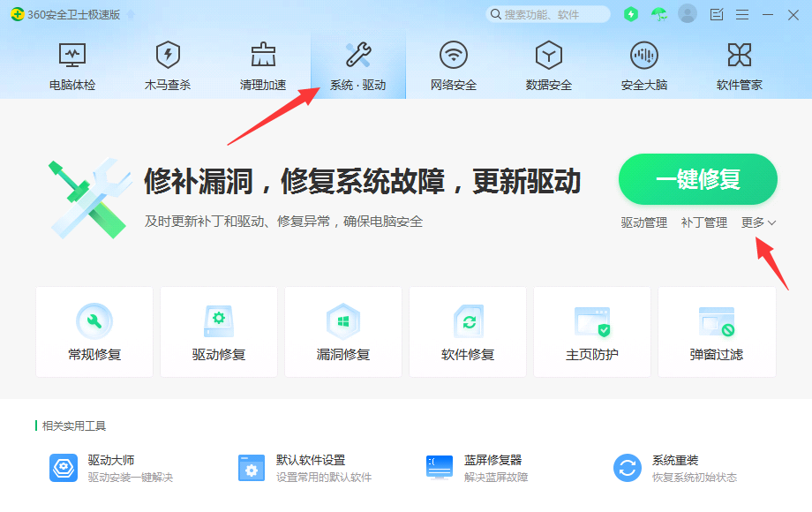Screen dimensions: 812x512
Task: Click the 360 logo in title bar
Action: tap(17, 14)
